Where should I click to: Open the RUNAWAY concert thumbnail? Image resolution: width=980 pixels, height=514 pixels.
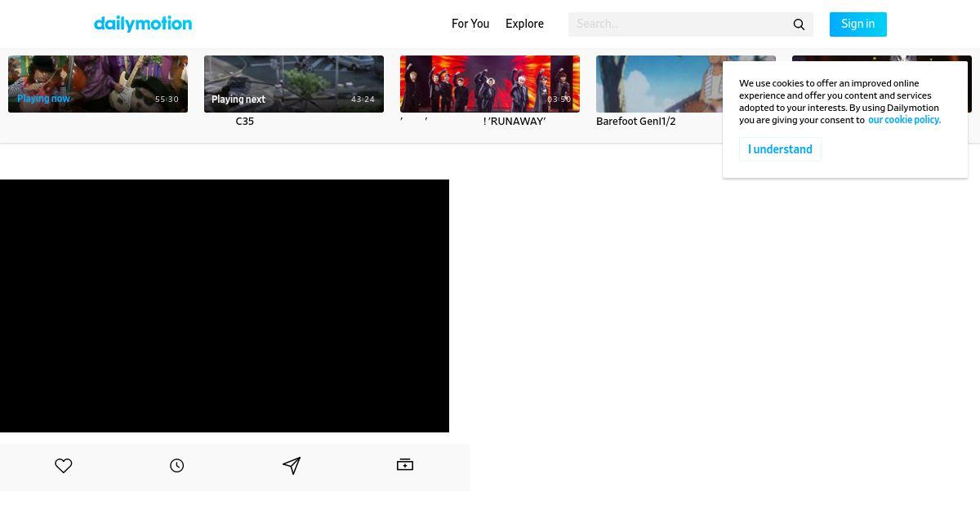point(490,84)
